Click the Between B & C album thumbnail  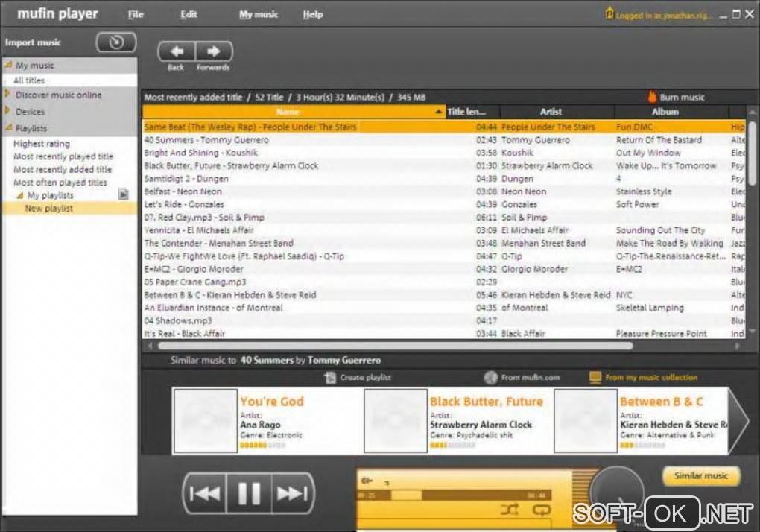pyautogui.click(x=586, y=420)
